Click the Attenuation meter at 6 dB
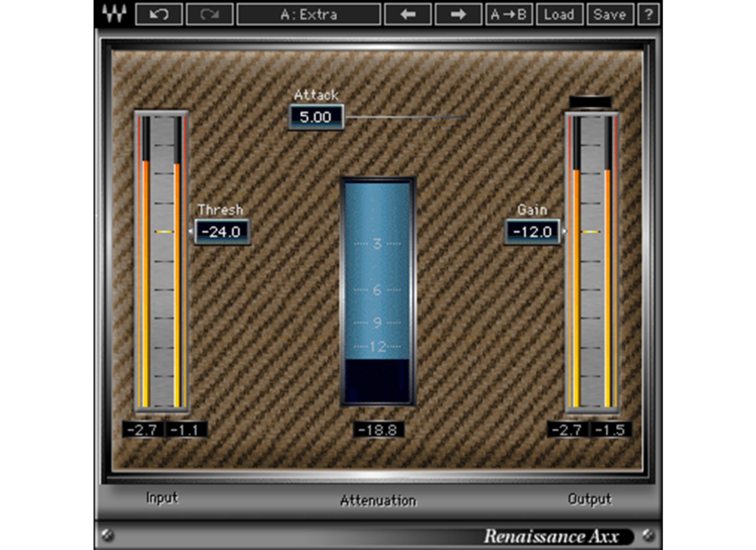 click(377, 290)
